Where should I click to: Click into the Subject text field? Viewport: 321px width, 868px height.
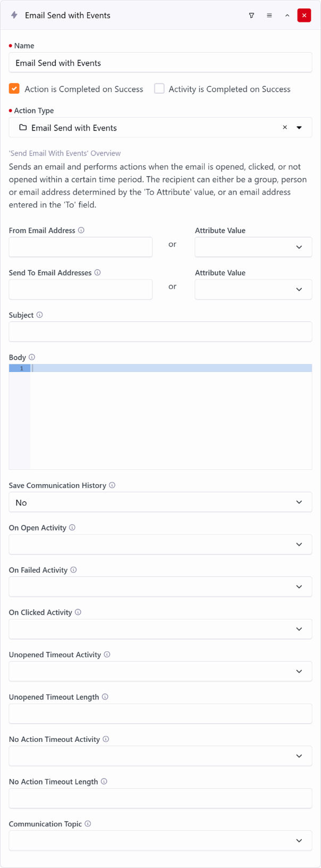(160, 332)
